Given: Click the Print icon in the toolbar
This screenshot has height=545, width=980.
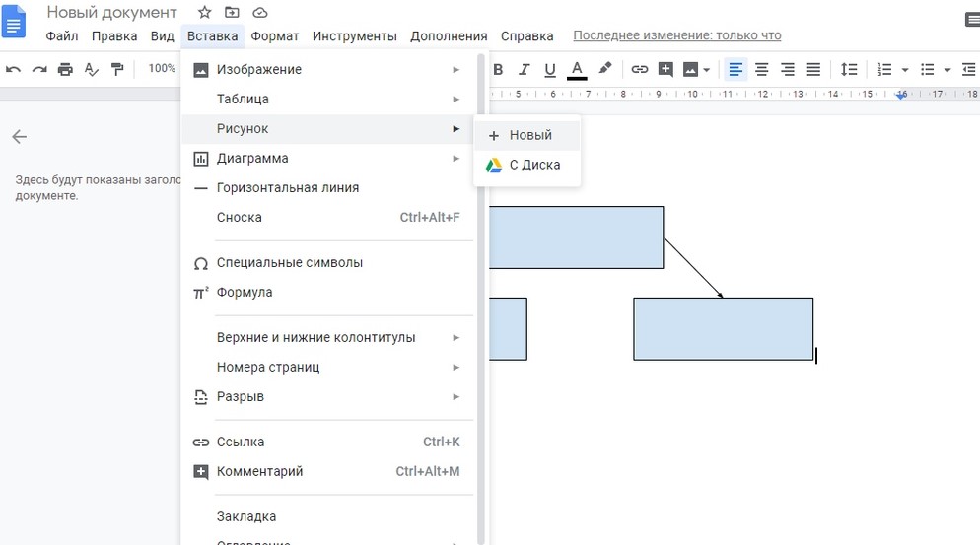Looking at the screenshot, I should pyautogui.click(x=65, y=69).
